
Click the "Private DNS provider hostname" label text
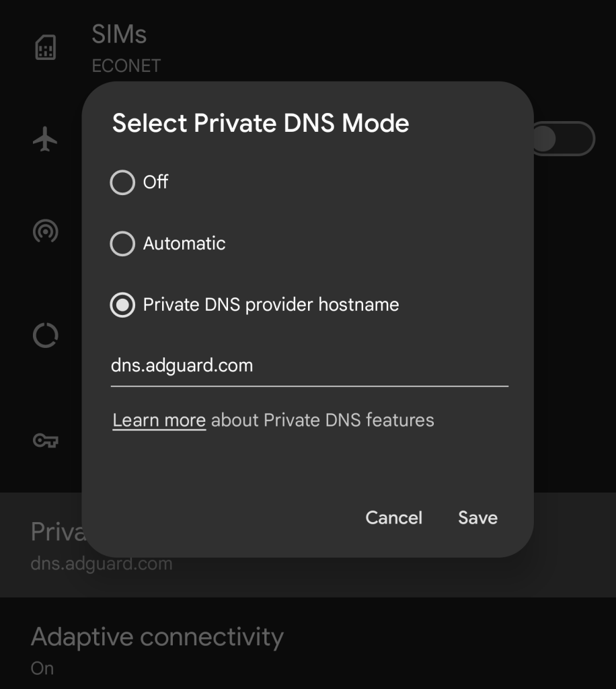(x=271, y=305)
